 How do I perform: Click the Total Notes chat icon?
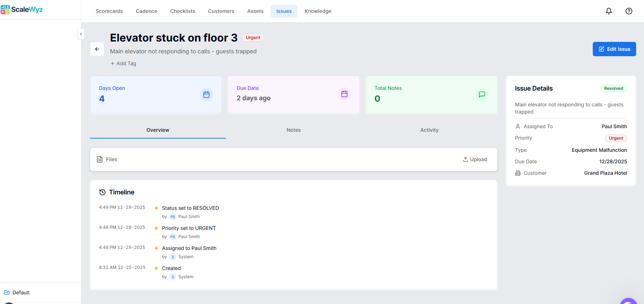482,95
